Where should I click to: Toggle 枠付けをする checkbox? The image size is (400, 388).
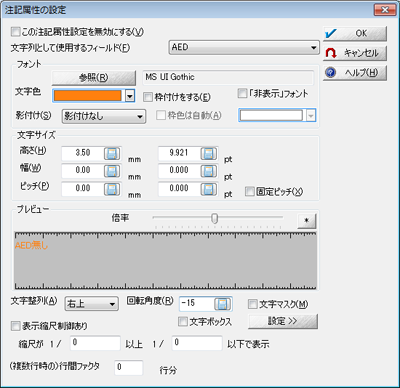pyautogui.click(x=148, y=97)
